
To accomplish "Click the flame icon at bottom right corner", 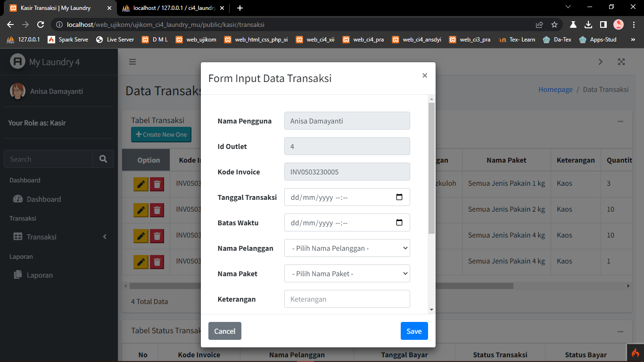I will (635, 352).
